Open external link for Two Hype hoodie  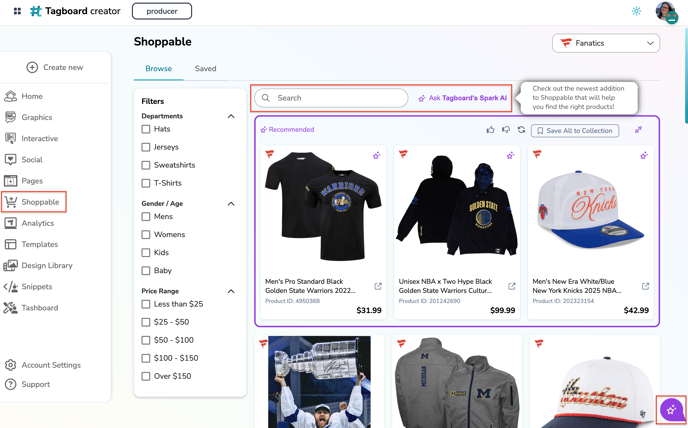(512, 286)
